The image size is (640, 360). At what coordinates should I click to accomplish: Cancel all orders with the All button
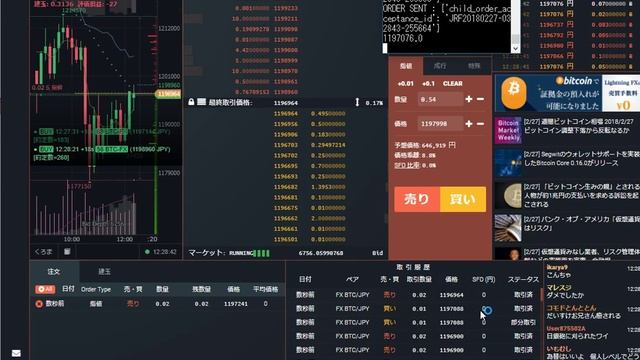tap(45, 289)
